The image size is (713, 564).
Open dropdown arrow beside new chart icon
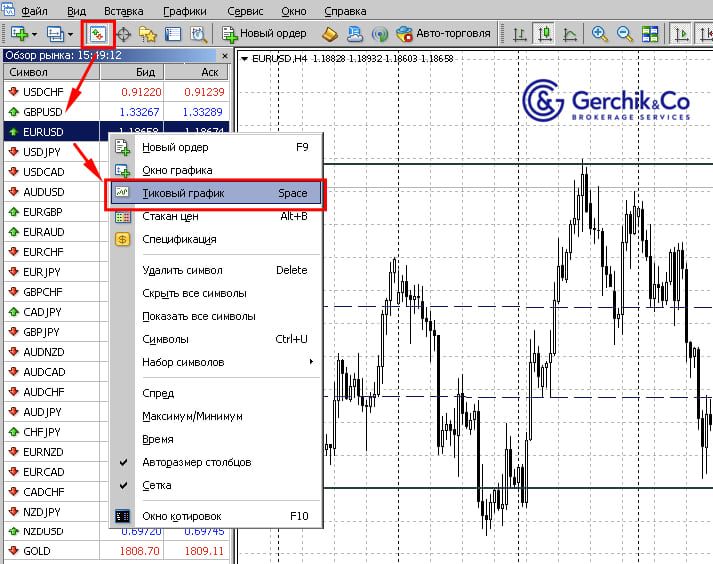(36, 34)
